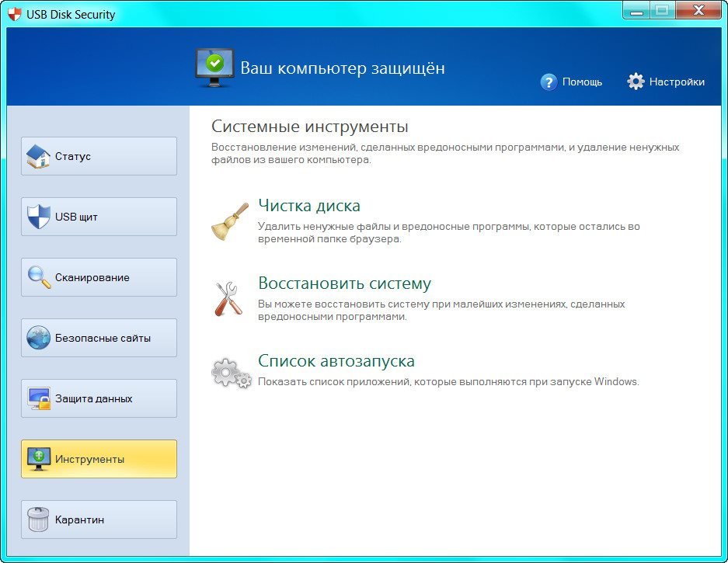Open the Чистка диска tool link
Viewport: 728px width, 563px height.
(309, 206)
